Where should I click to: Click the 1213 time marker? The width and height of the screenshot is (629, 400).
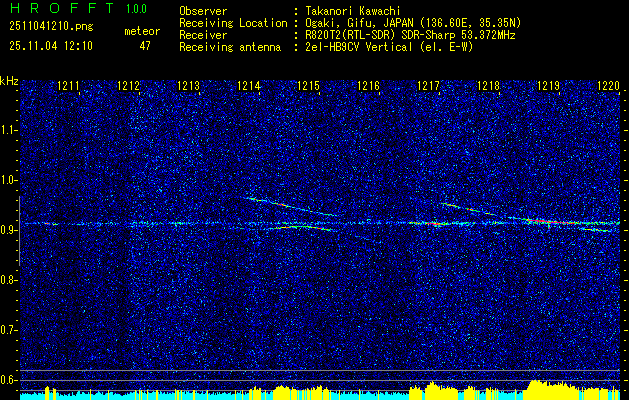click(x=189, y=85)
